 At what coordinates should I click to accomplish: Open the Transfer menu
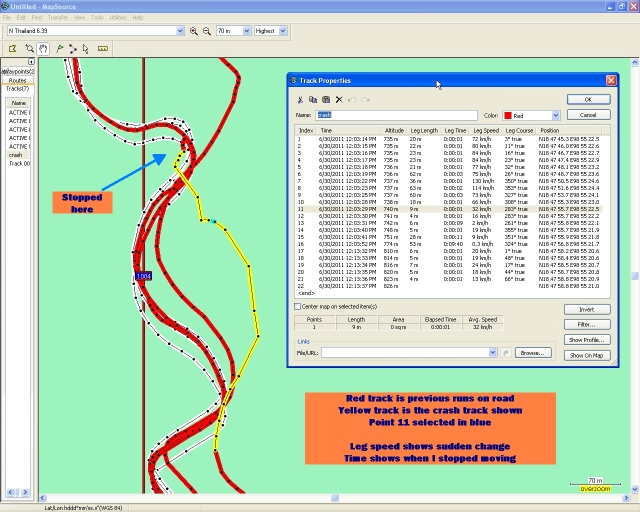[x=58, y=18]
